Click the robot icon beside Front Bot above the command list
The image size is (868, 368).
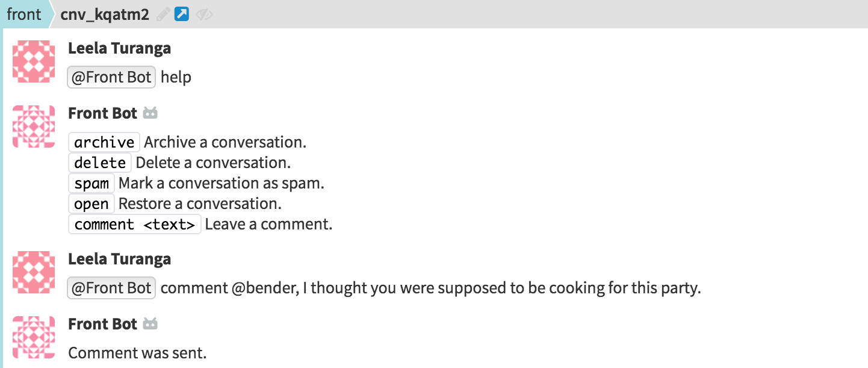click(150, 113)
